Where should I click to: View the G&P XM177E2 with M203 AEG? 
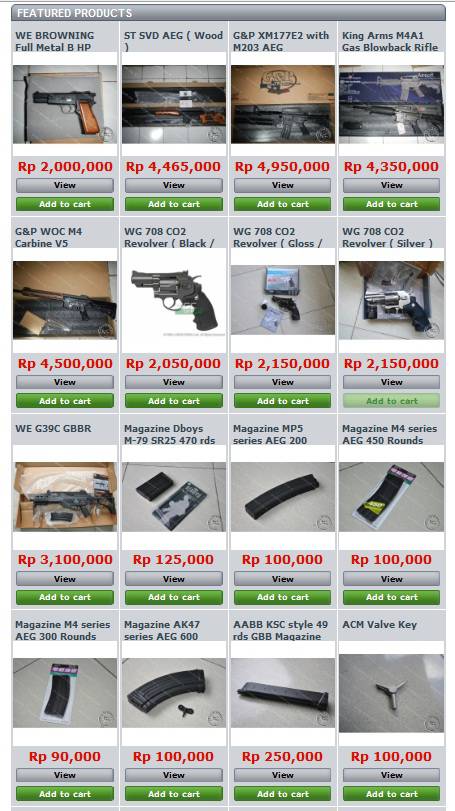click(282, 185)
